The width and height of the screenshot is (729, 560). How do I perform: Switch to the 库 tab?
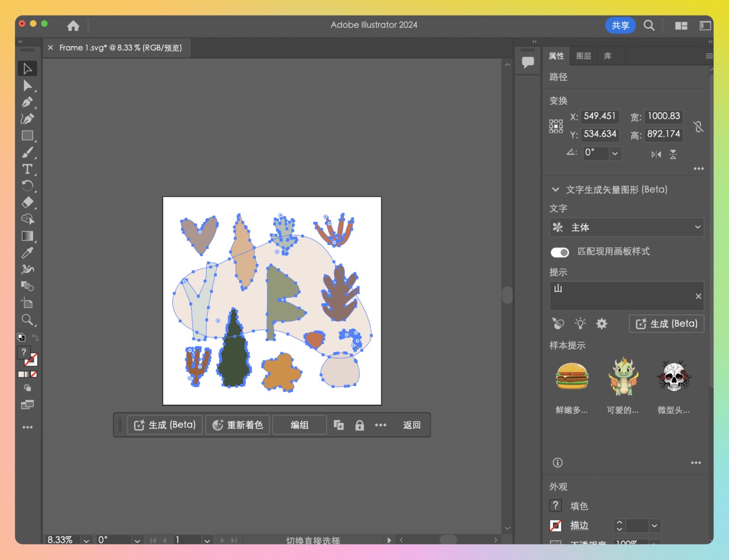click(x=608, y=56)
